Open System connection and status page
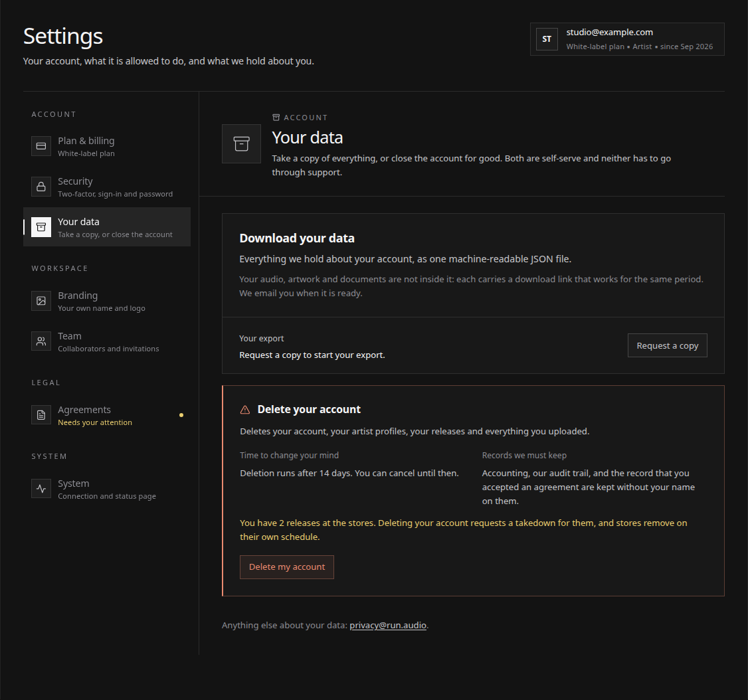Viewport: 748px width, 700px height. [x=107, y=489]
